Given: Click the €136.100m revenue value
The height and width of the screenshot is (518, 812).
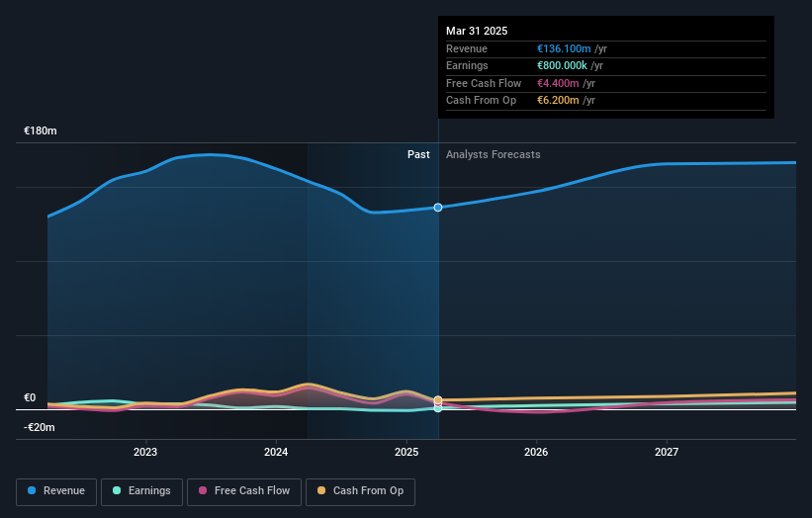Looking at the screenshot, I should [x=564, y=48].
